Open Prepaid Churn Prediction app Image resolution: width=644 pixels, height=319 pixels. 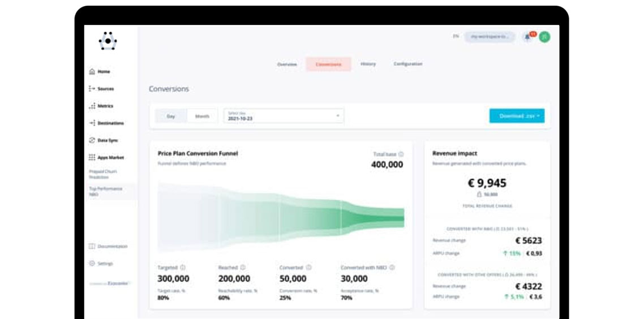click(103, 174)
